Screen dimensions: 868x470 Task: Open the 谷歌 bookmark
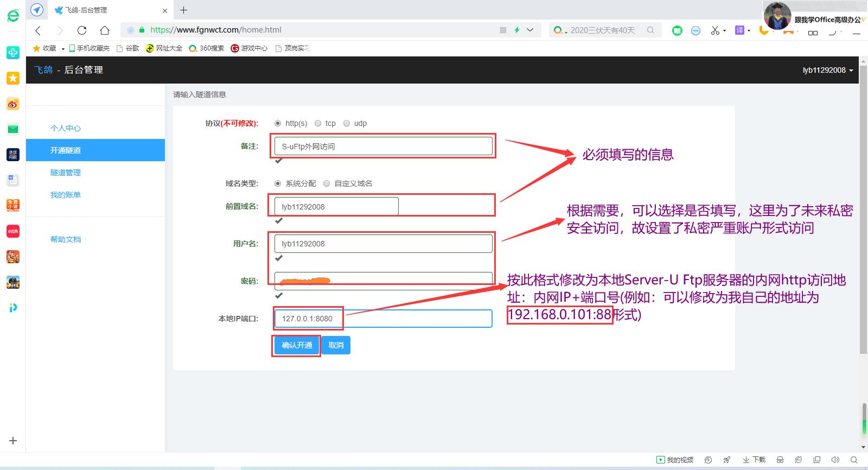coord(128,48)
